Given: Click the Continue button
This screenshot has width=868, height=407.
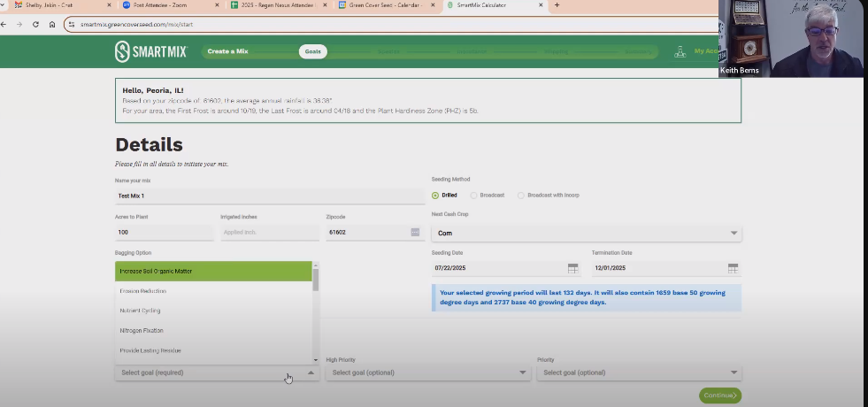Looking at the screenshot, I should tap(719, 395).
